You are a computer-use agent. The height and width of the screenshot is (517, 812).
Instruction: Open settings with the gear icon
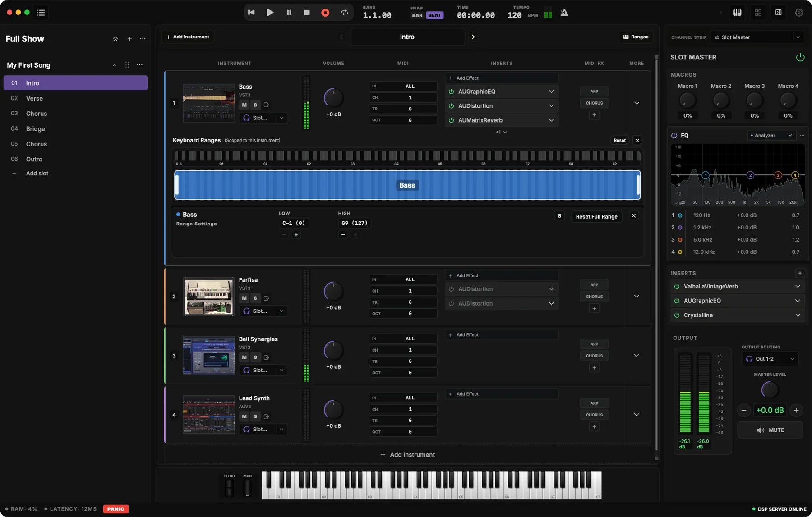tap(799, 13)
